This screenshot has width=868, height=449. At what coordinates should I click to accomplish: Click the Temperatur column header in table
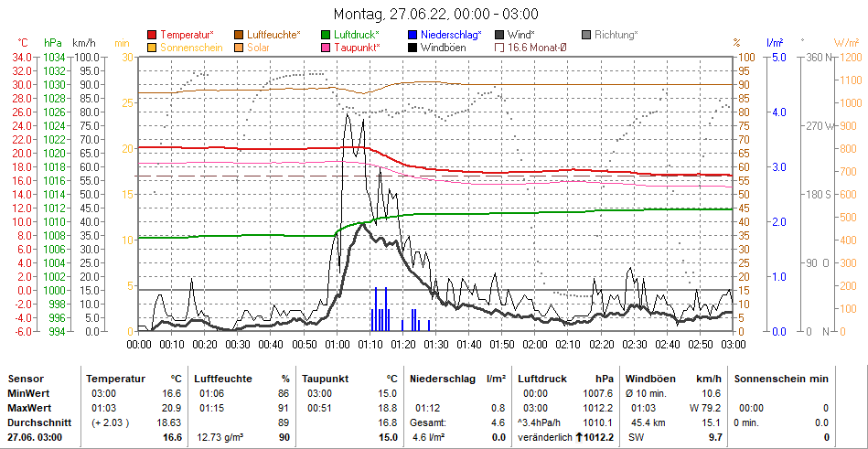115,380
